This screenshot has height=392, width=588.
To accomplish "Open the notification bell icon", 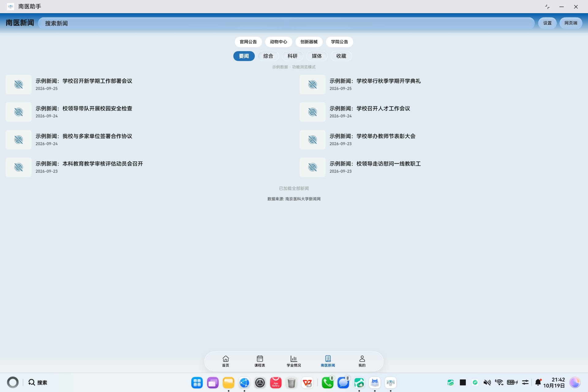I will pos(538,382).
